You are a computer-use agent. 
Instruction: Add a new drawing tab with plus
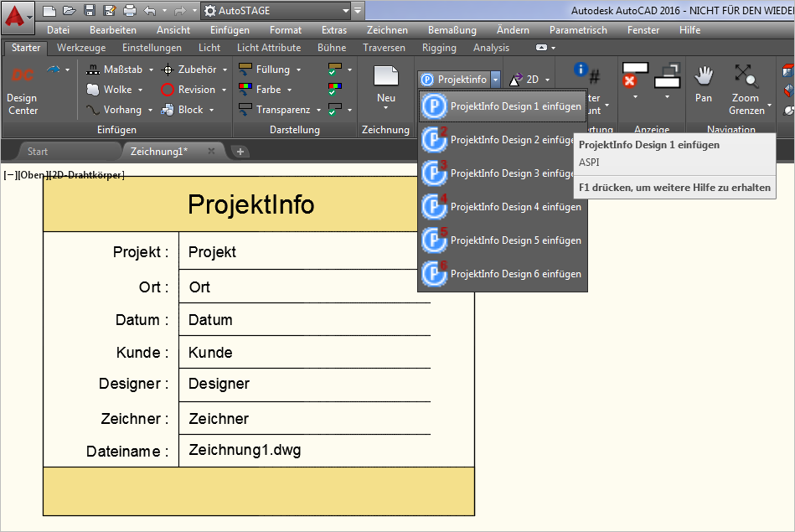[240, 152]
